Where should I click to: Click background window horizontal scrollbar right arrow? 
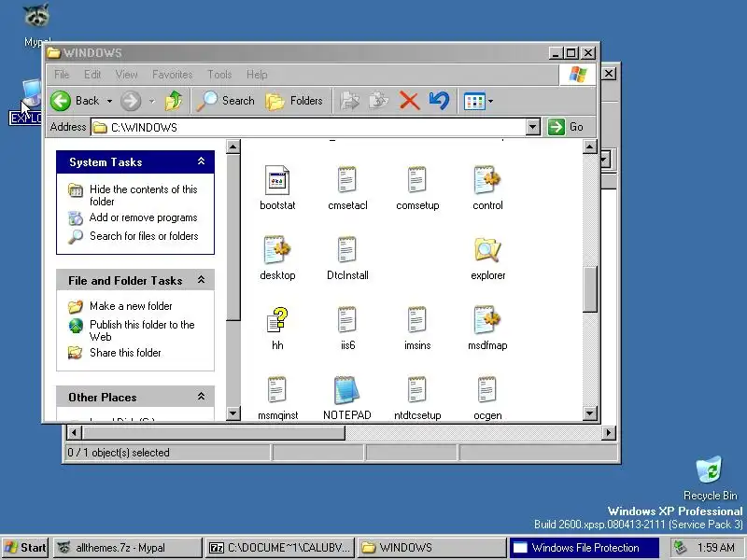pos(609,433)
